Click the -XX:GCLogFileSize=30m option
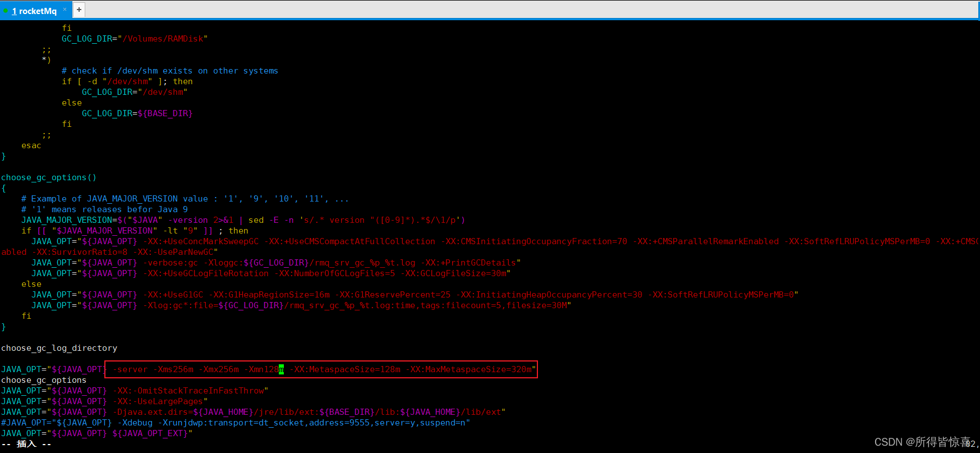980x453 pixels. [453, 273]
